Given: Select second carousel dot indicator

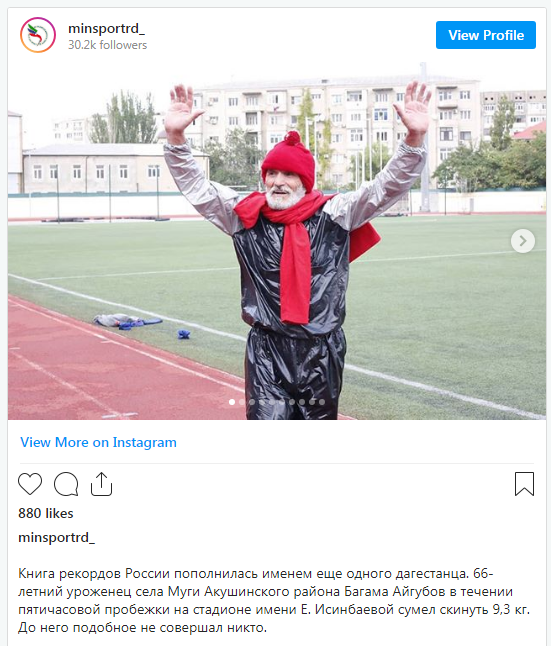Looking at the screenshot, I should (x=242, y=402).
